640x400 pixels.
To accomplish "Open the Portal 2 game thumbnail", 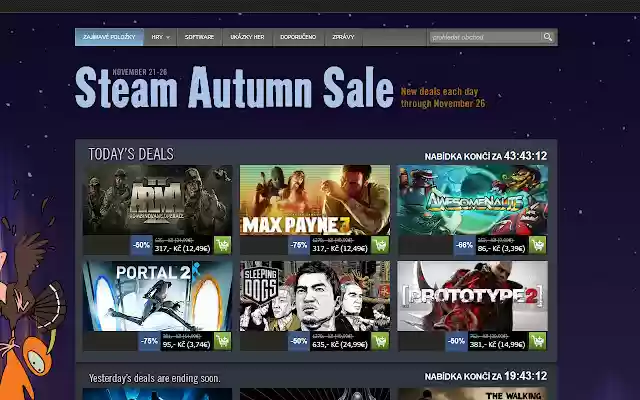I will pyautogui.click(x=158, y=296).
